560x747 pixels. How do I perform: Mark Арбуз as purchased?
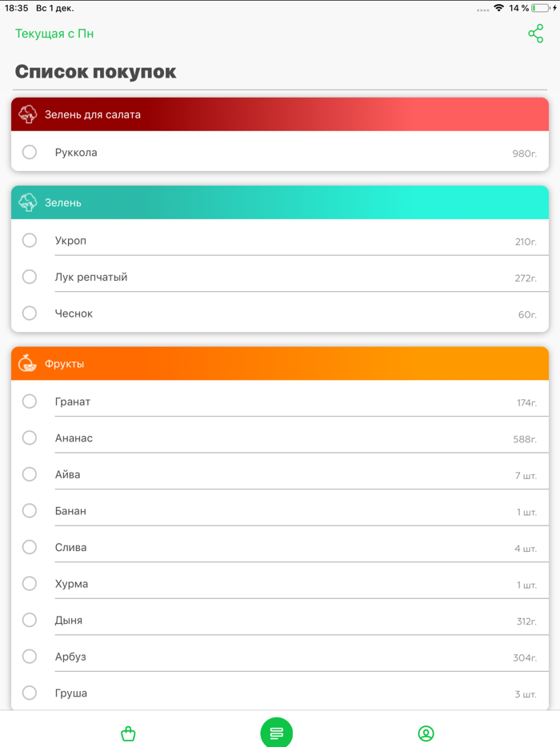coord(30,656)
